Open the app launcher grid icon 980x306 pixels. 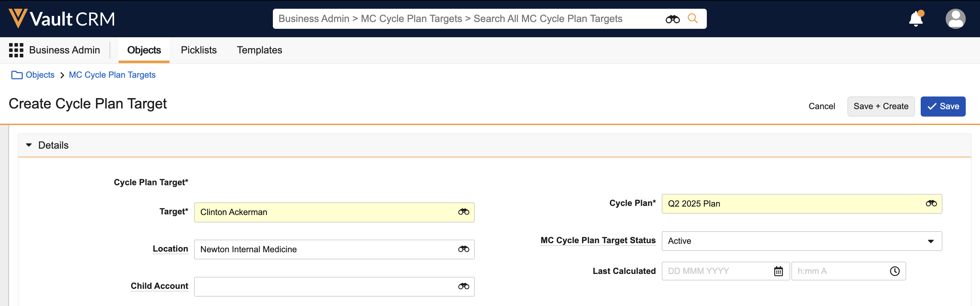tap(16, 50)
